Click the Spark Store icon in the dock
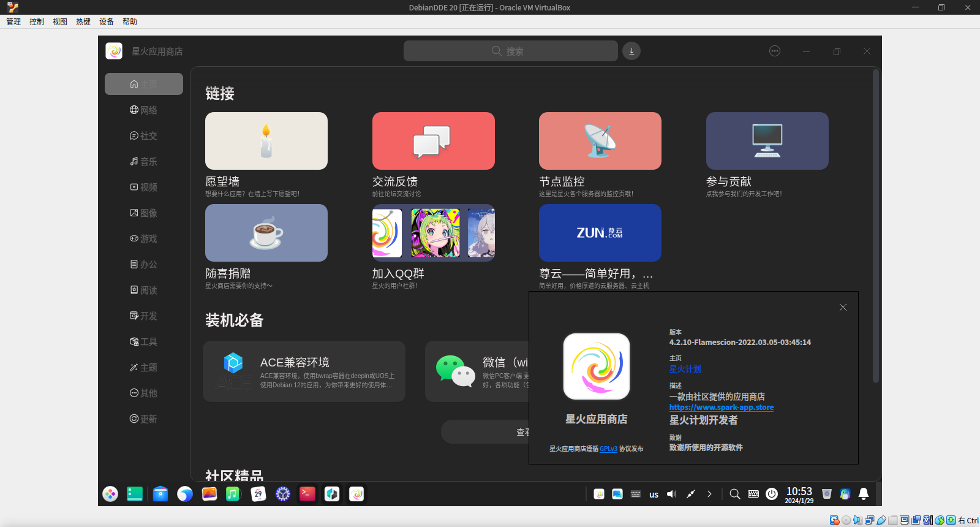Image resolution: width=980 pixels, height=527 pixels. point(356,494)
